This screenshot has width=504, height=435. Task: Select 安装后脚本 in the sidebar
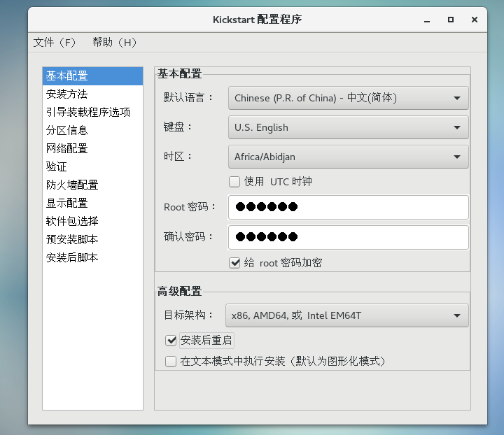pyautogui.click(x=92, y=257)
